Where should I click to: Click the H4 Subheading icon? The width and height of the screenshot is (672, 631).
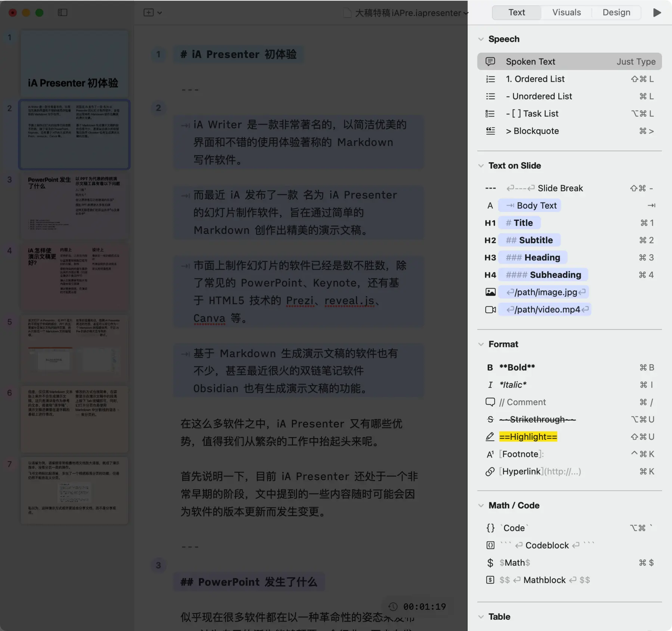490,275
